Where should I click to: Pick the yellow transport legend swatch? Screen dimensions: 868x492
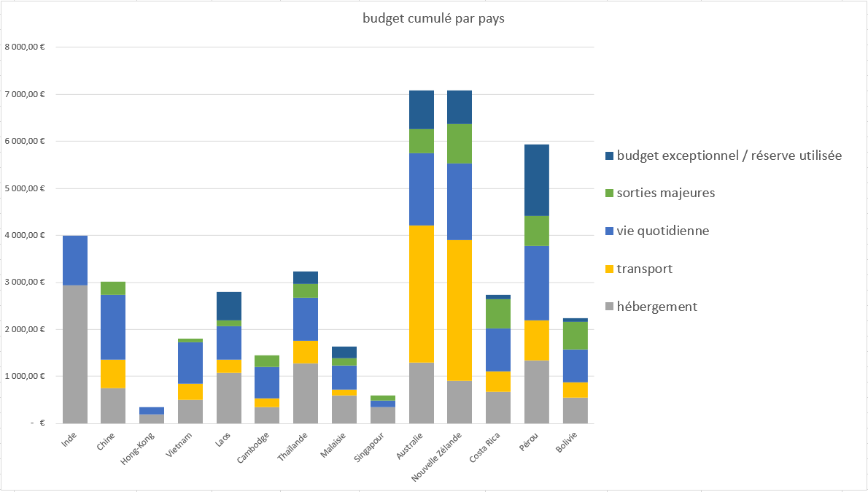click(609, 269)
